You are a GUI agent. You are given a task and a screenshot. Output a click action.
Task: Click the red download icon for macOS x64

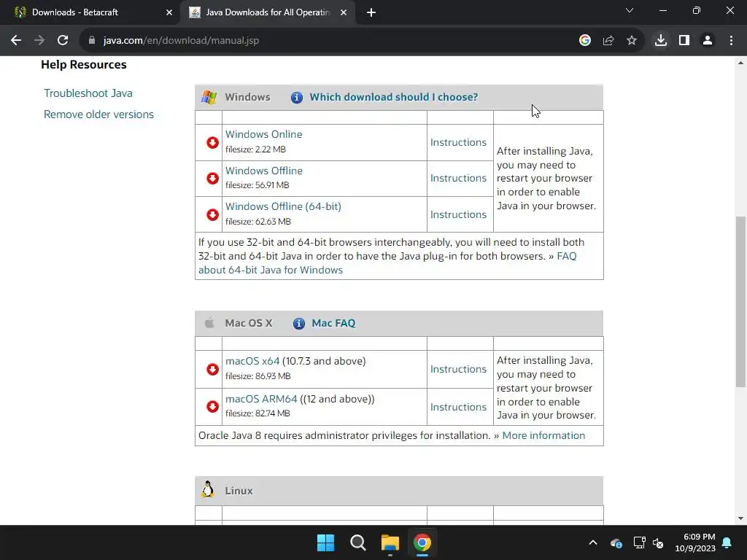point(212,370)
